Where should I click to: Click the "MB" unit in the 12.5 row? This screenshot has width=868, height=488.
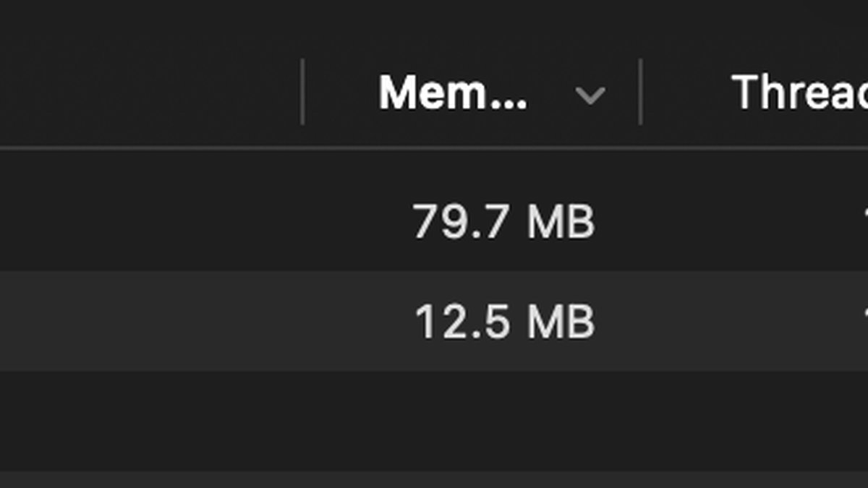click(561, 322)
